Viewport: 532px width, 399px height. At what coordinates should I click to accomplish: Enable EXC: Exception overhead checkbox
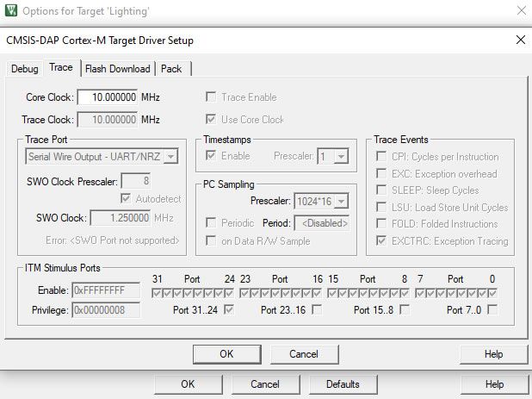pyautogui.click(x=381, y=173)
